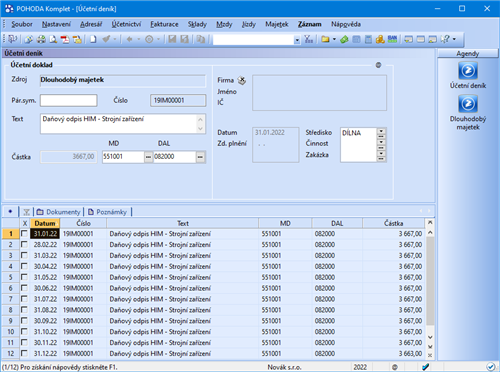Open the toolbar search combo box dropdown

[297, 40]
